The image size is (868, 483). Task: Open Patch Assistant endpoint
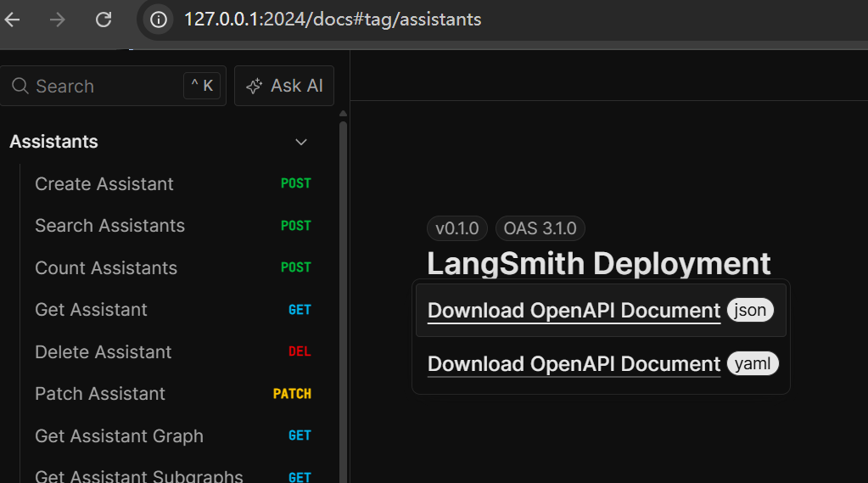tap(100, 394)
